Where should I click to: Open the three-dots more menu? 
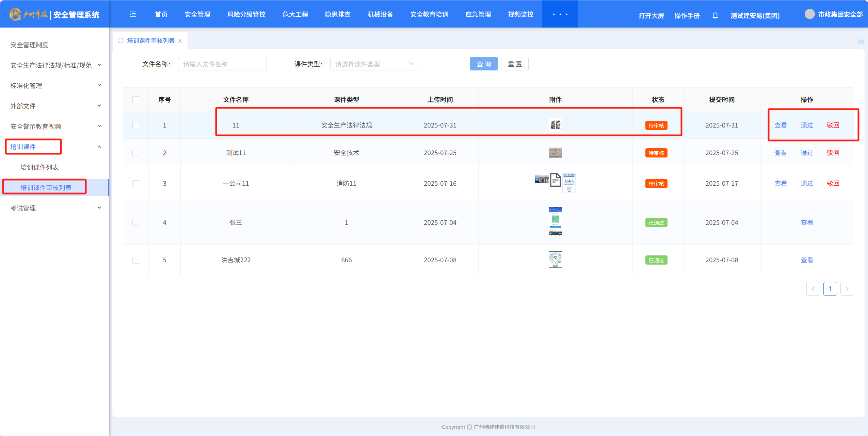tap(560, 14)
